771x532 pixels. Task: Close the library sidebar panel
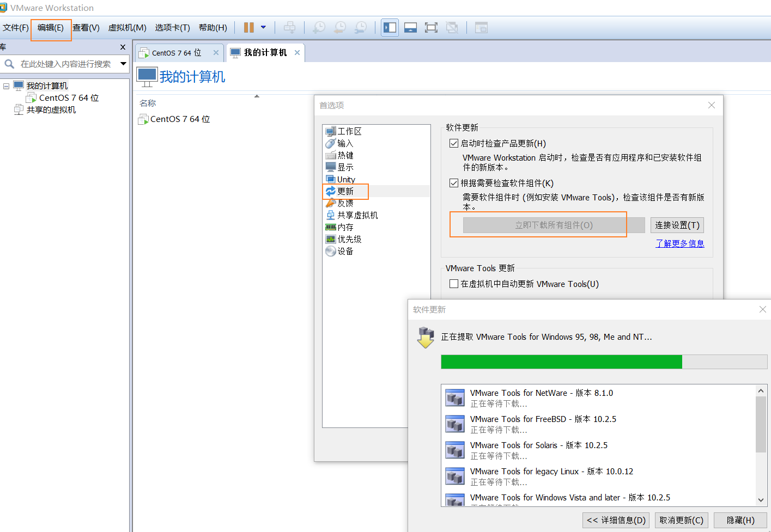[x=123, y=47]
